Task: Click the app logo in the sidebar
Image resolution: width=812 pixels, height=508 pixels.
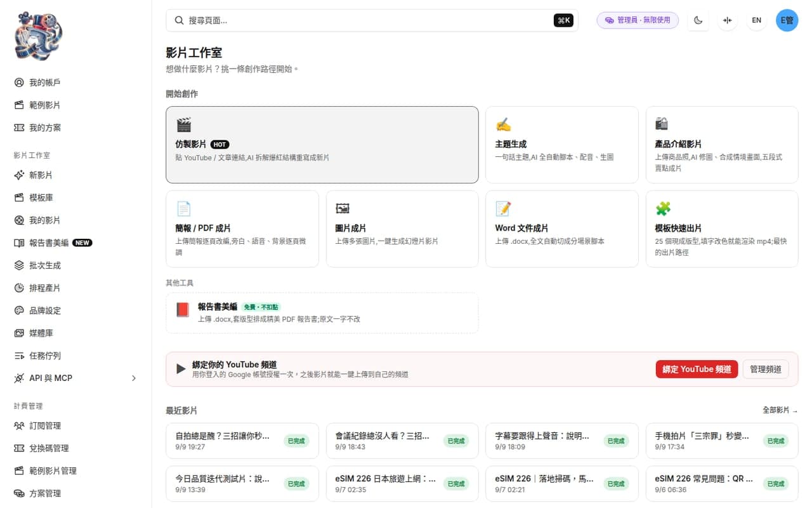Action: 39,35
